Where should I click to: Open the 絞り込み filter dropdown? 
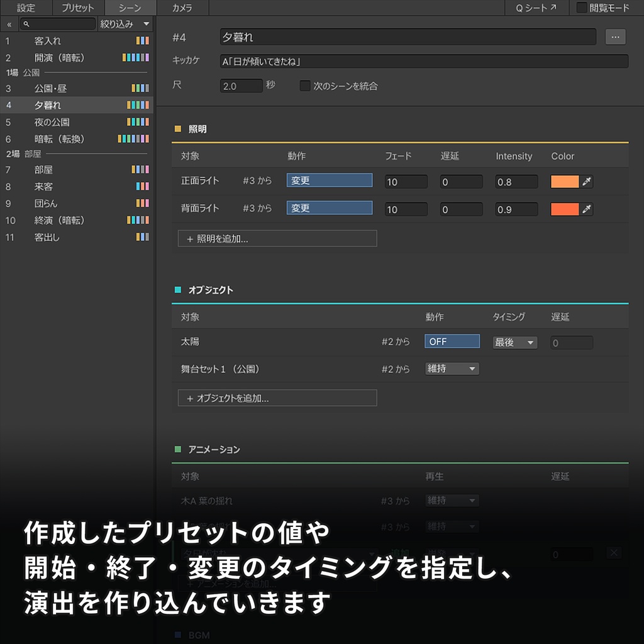pyautogui.click(x=125, y=25)
